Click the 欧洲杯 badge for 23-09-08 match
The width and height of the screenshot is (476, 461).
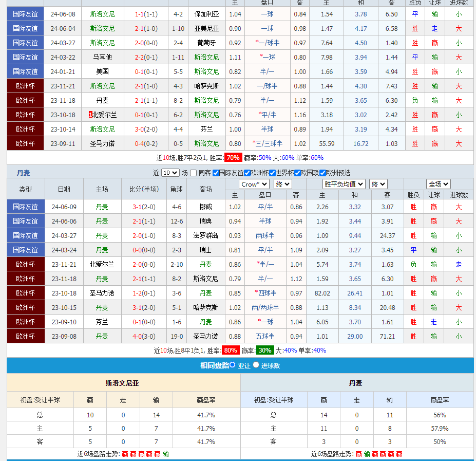coord(25,336)
